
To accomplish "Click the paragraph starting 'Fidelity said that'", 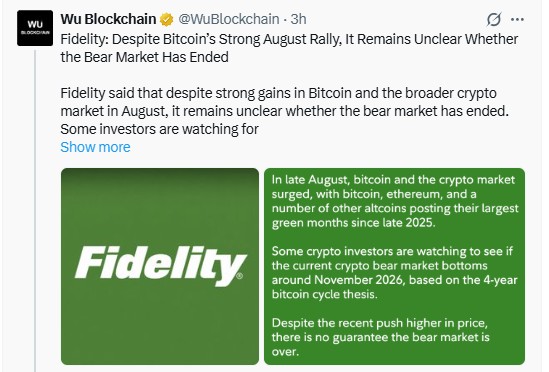I will click(284, 111).
